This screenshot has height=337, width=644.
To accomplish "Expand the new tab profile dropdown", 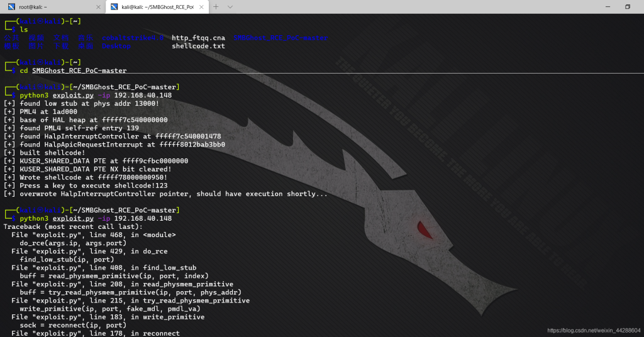I will [x=230, y=6].
